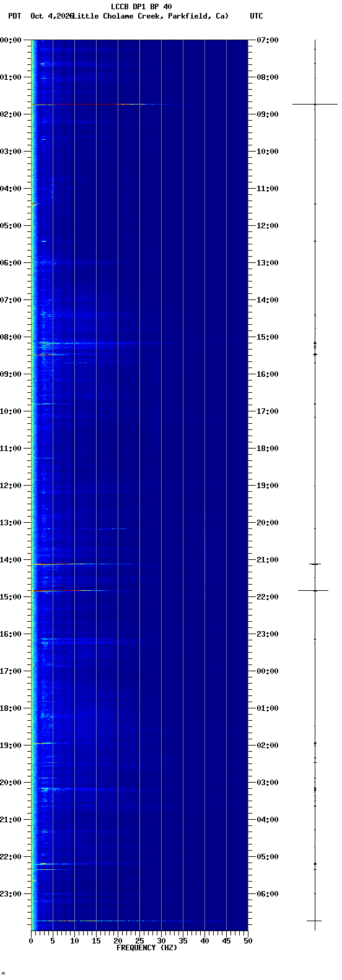
Task: Click the seismogram spike near 08:45 UTC
Action: pyautogui.click(x=315, y=105)
